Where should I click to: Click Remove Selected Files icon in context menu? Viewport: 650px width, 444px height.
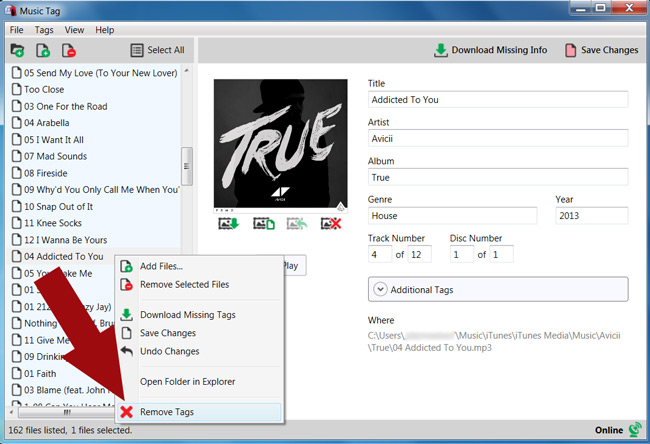126,284
